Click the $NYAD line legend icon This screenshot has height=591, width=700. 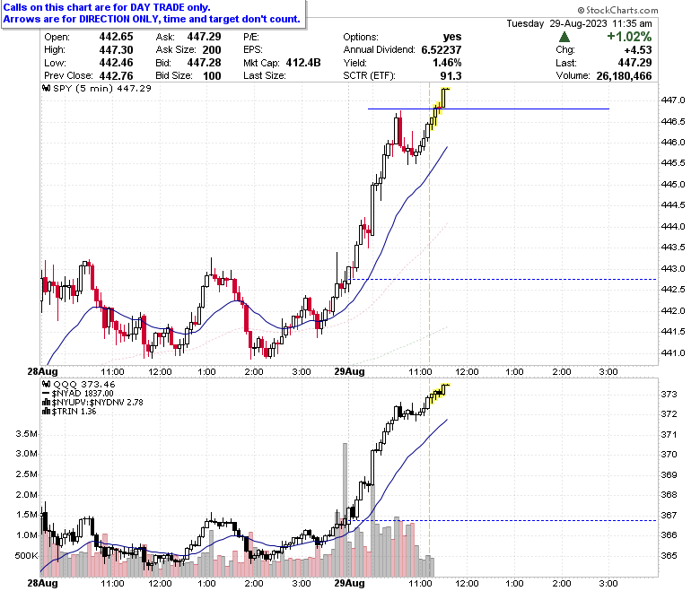click(x=46, y=394)
